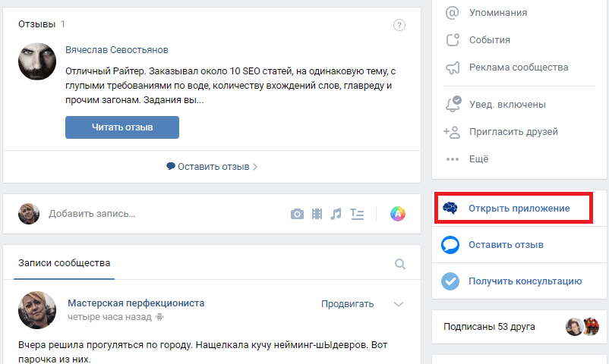Expand the Ещё menu with three dots

click(x=478, y=159)
